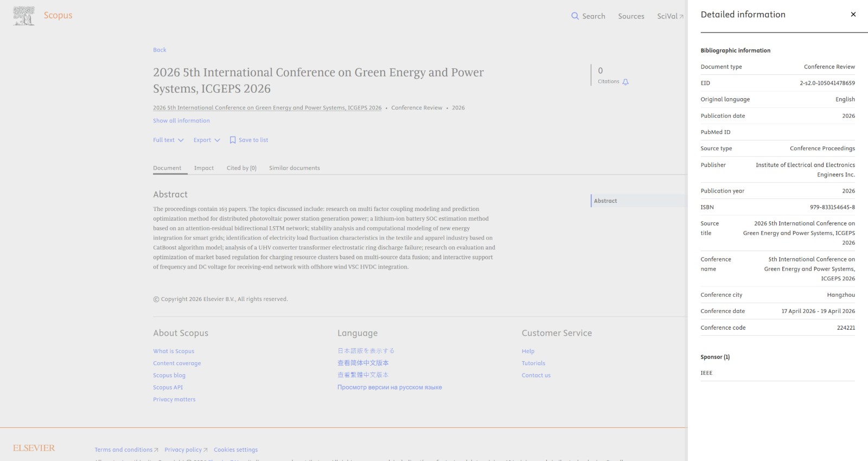
Task: Open Scopus blog link
Action: point(169,375)
